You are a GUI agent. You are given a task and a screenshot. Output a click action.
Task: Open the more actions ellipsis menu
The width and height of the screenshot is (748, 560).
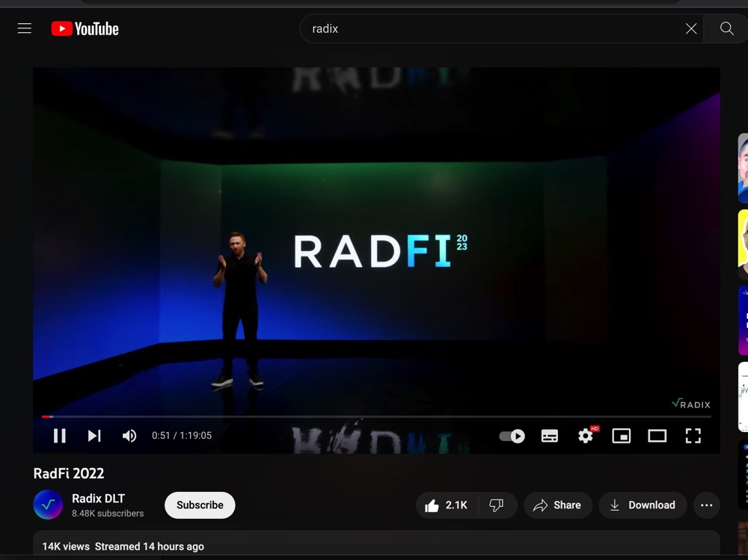point(706,505)
